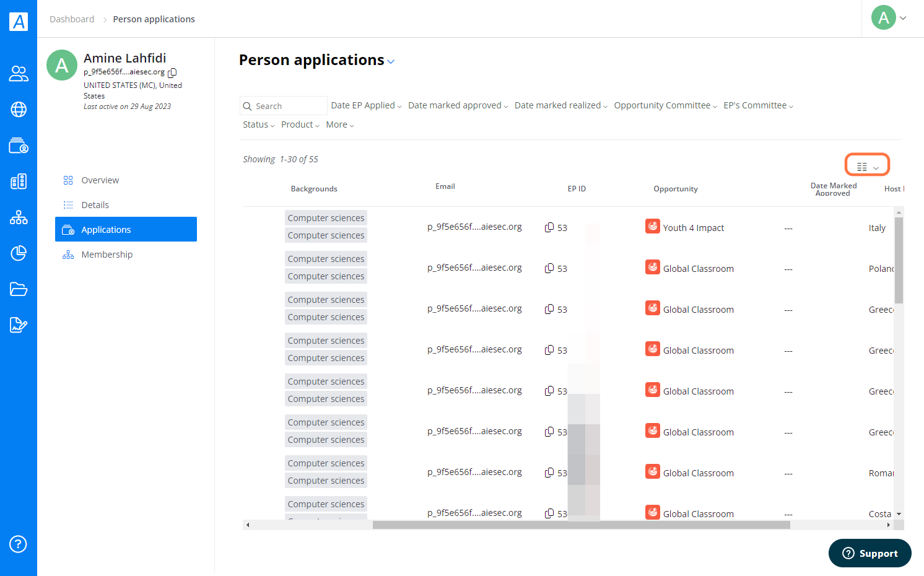Viewport: 924px width, 576px height.
Task: Open the EP's Committee filter
Action: pyautogui.click(x=758, y=105)
